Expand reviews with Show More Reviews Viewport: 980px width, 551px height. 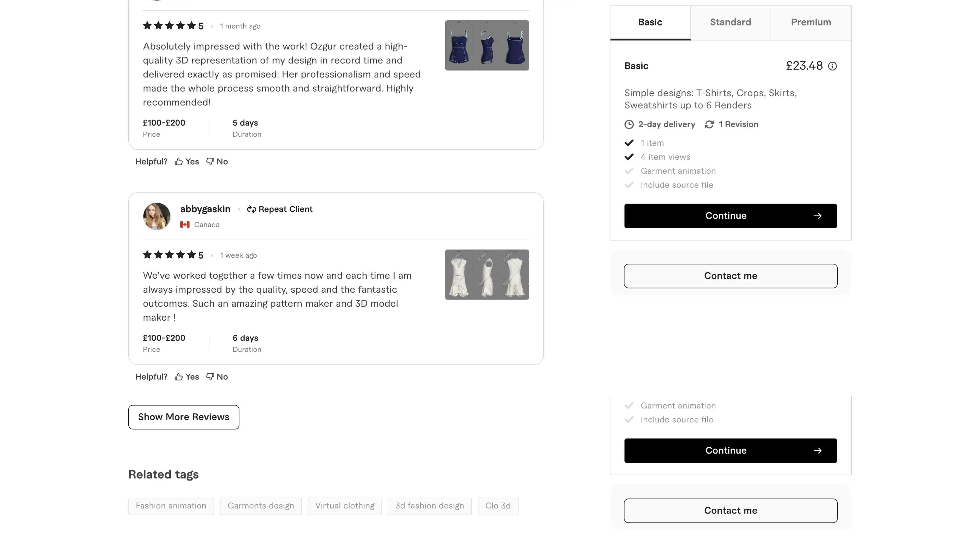(x=184, y=417)
